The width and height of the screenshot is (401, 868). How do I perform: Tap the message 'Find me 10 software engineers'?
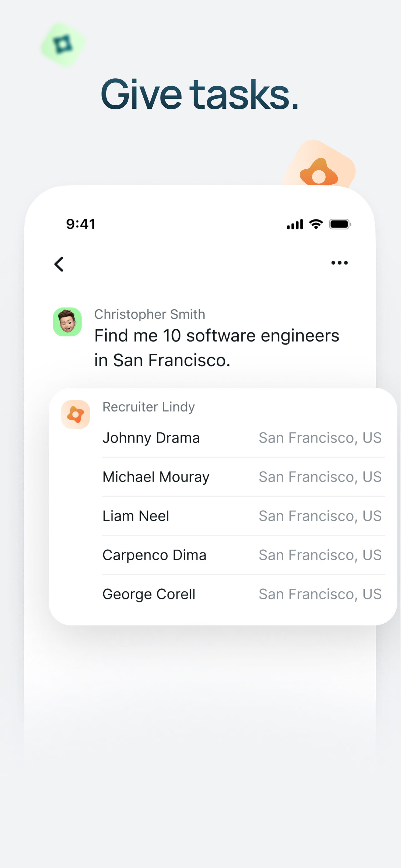coord(216,336)
